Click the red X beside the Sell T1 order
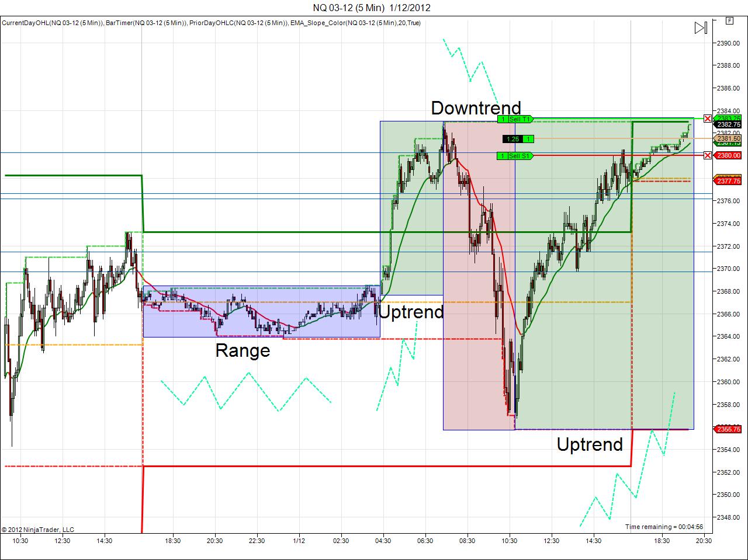748x560 pixels. (x=708, y=118)
